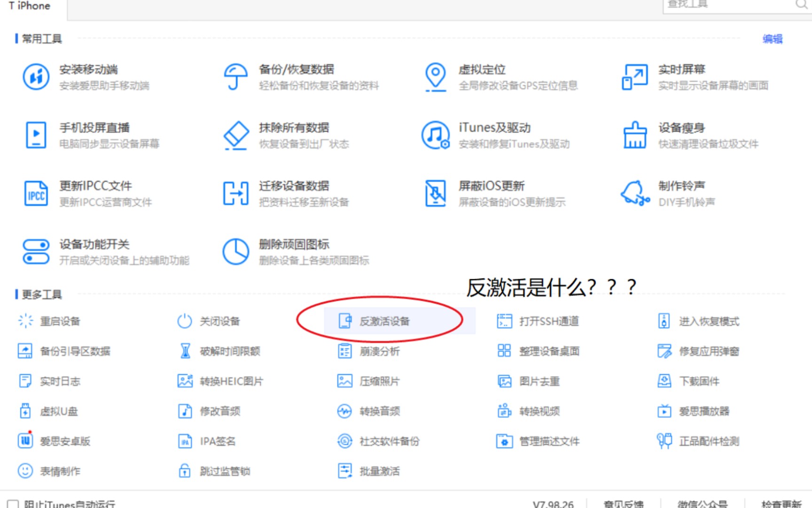Click the 迁移设备数据 transfer icon
Image resolution: width=812 pixels, height=508 pixels.
pyautogui.click(x=236, y=194)
